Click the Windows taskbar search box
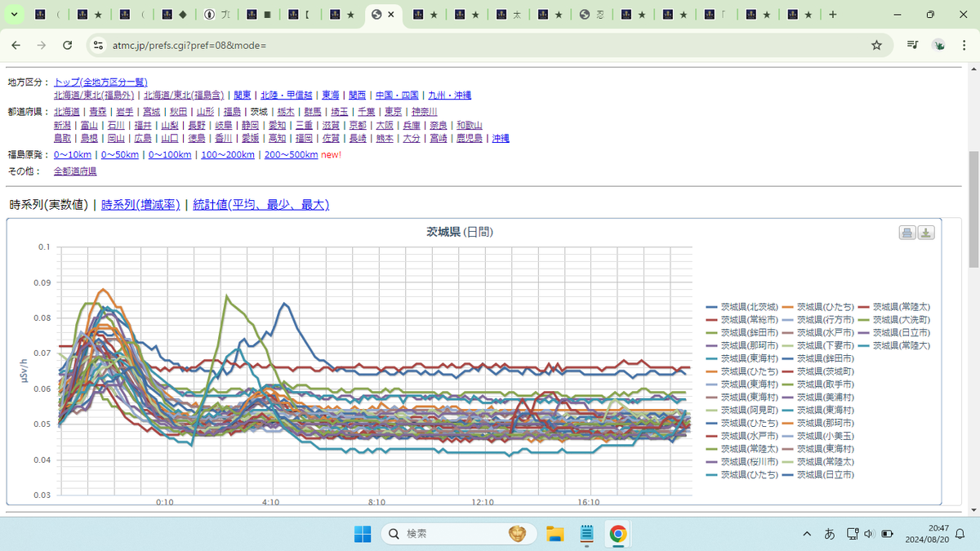Screen dimensions: 980x551 (457, 534)
